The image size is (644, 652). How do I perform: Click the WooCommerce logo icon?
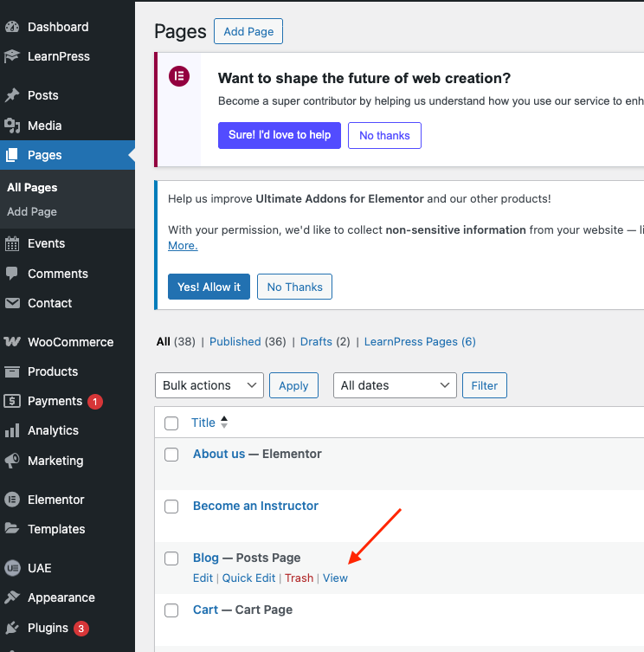12,342
